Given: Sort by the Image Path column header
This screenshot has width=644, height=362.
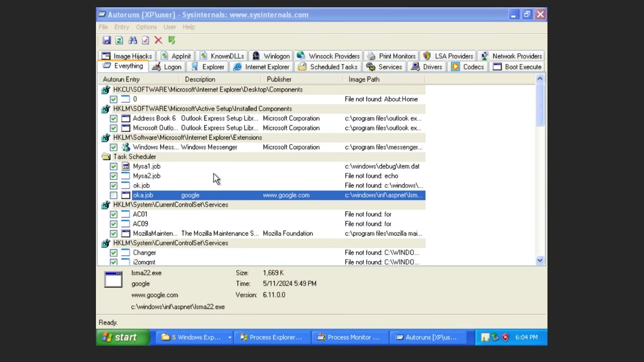Looking at the screenshot, I should [384, 79].
